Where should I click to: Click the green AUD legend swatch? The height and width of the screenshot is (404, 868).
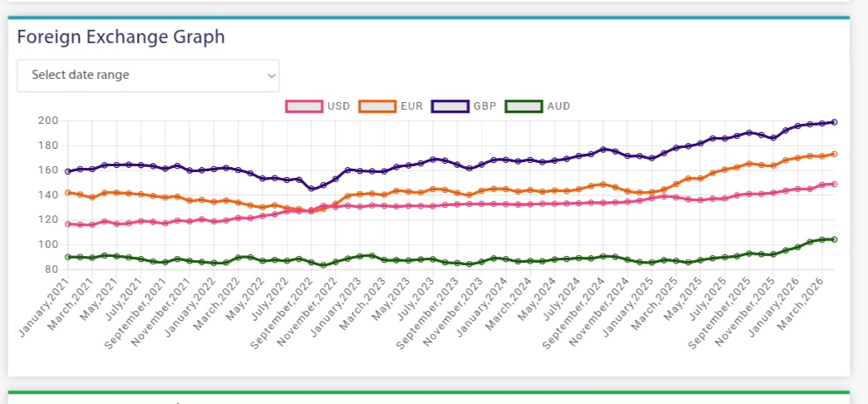(x=524, y=106)
